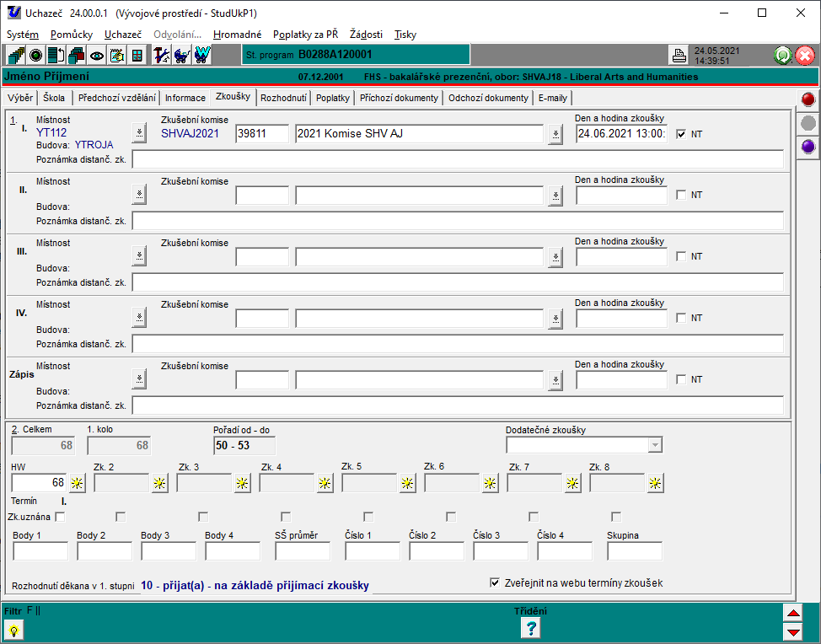Screen dimensions: 821x644
Task: Click the Body 1 input field
Action: point(40,551)
